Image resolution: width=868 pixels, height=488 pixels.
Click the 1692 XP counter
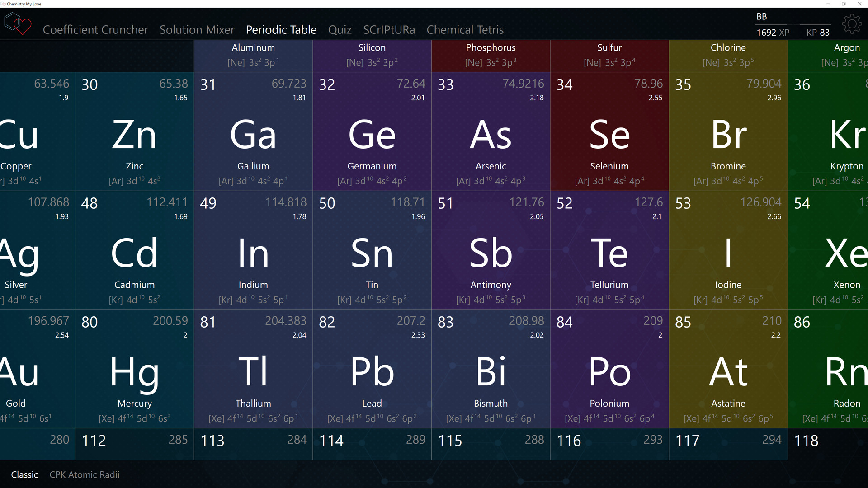click(772, 32)
